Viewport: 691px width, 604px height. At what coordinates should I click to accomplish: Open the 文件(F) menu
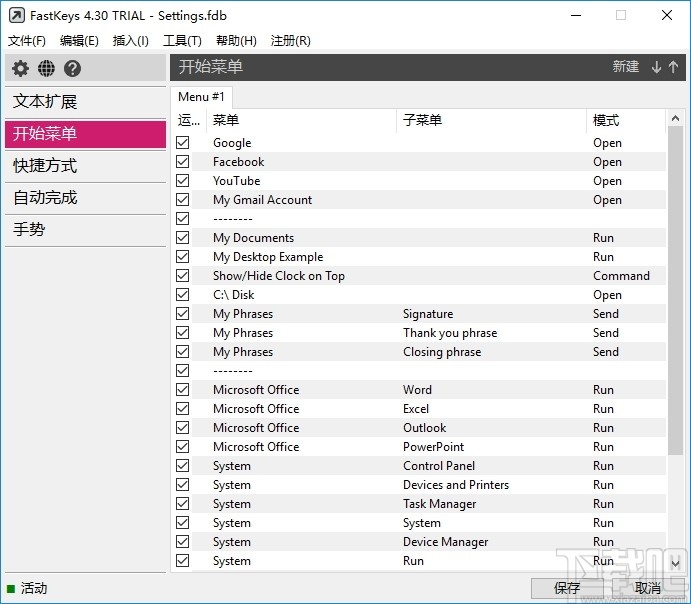point(26,41)
